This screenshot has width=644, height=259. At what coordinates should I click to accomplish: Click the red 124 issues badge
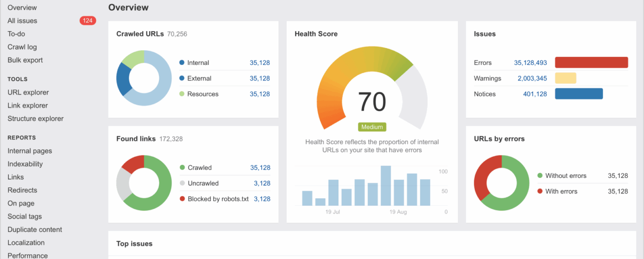(x=87, y=21)
